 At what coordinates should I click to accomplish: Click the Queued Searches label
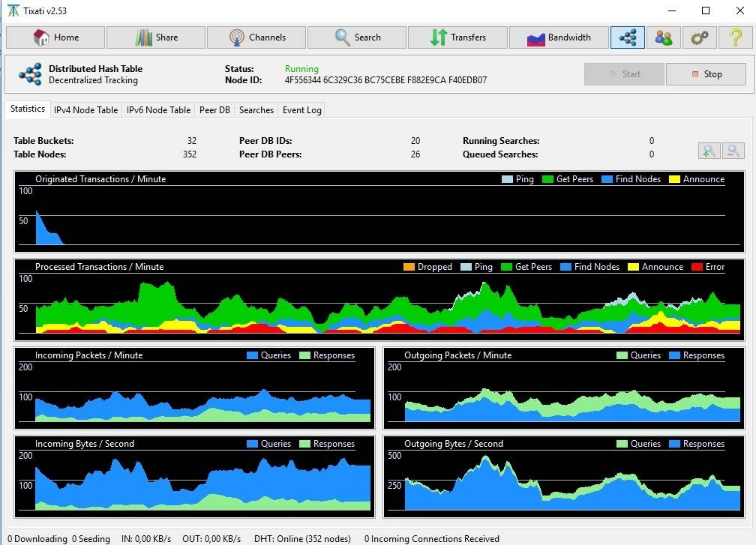point(500,154)
